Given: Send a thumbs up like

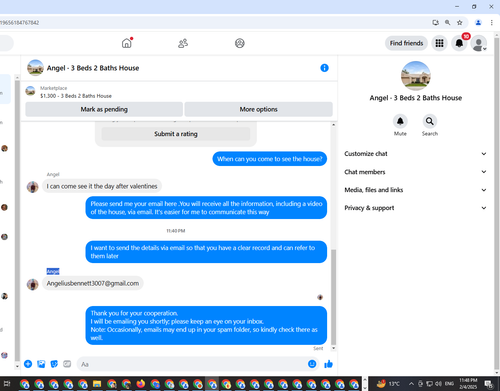Looking at the screenshot, I should tap(329, 364).
